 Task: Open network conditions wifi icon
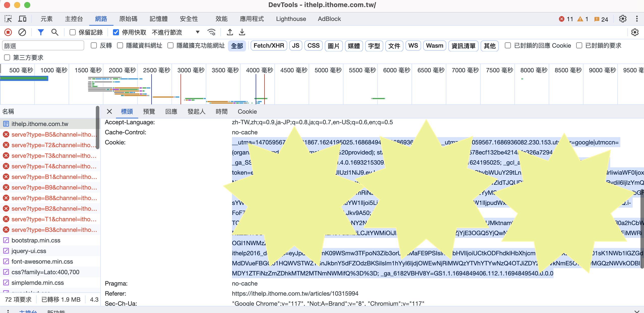point(211,32)
